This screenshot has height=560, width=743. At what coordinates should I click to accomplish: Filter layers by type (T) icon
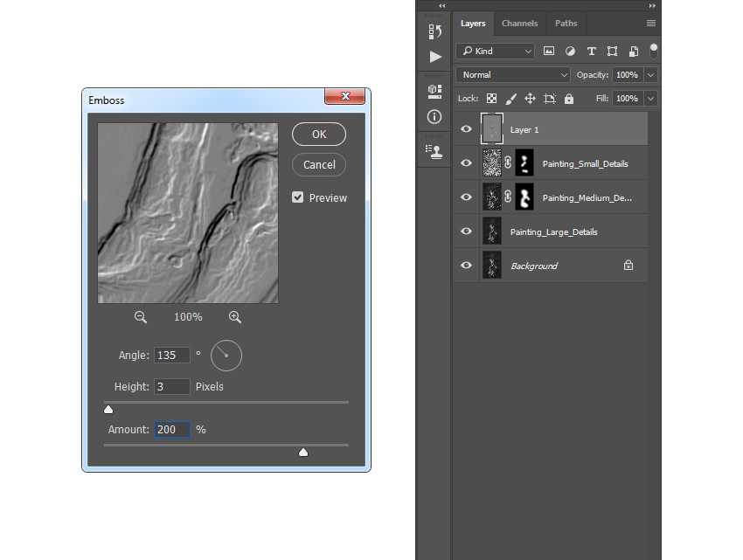(591, 52)
